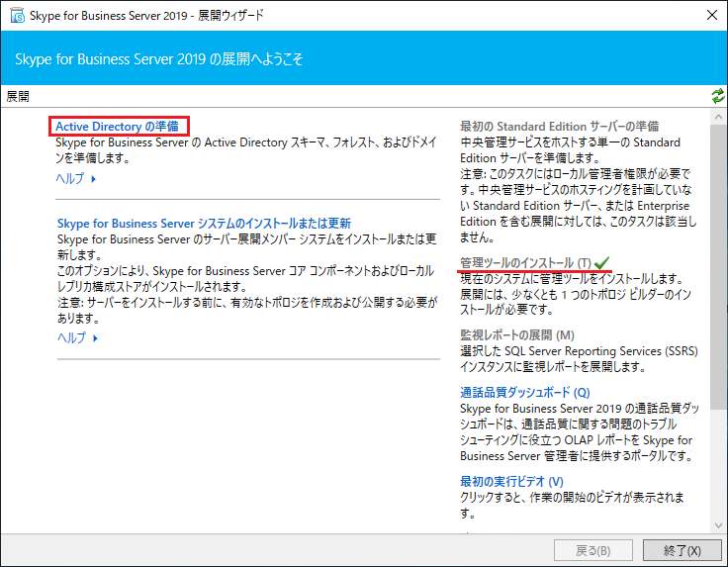The width and height of the screenshot is (728, 567).
Task: Click the note starting 注意: サーバーをインストールする前に
Action: click(247, 310)
